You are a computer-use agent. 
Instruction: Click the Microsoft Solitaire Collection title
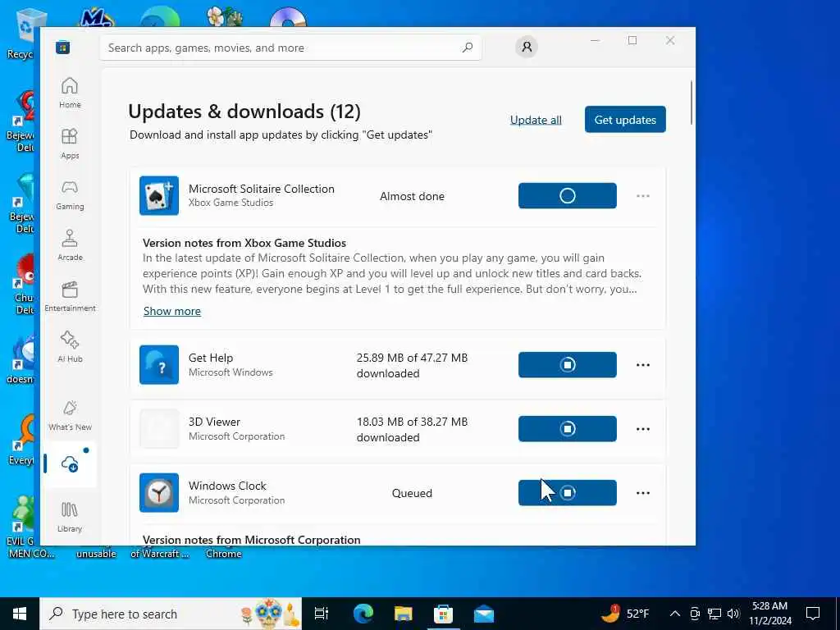(262, 189)
